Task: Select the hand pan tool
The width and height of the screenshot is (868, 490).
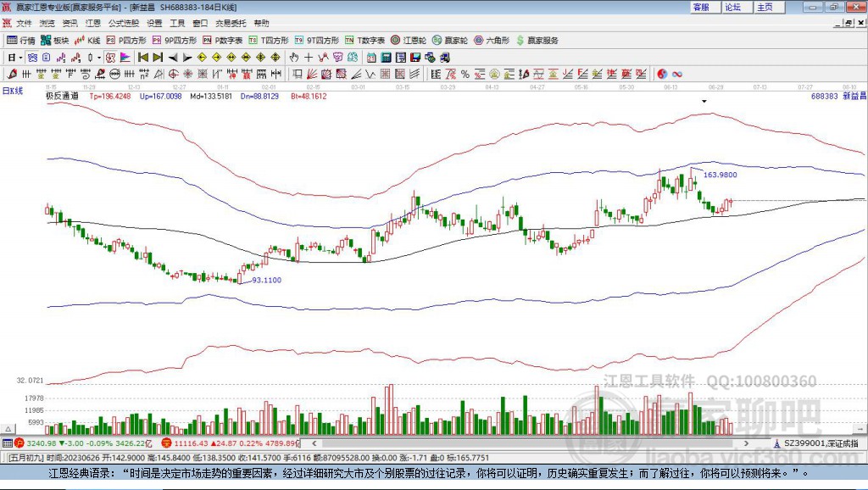Action: (x=294, y=58)
